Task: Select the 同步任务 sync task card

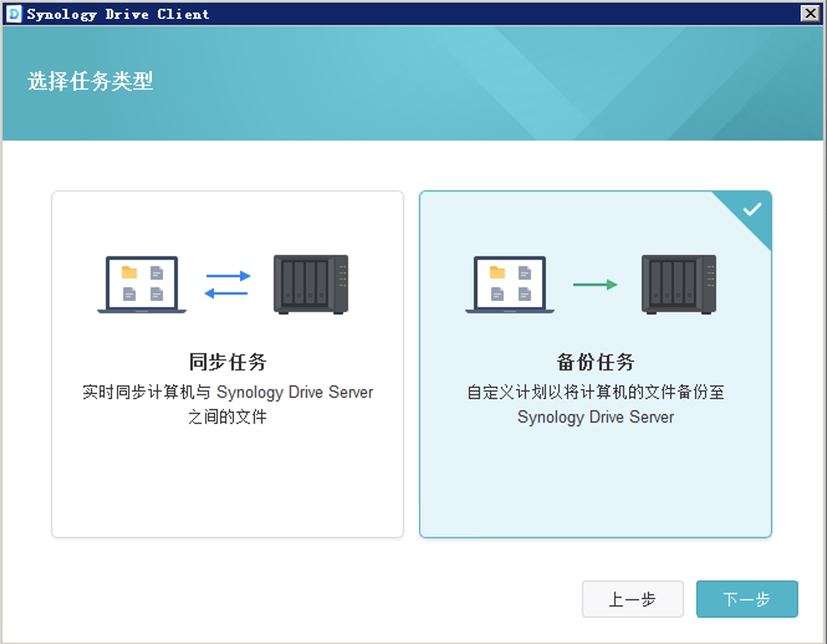Action: [x=228, y=364]
